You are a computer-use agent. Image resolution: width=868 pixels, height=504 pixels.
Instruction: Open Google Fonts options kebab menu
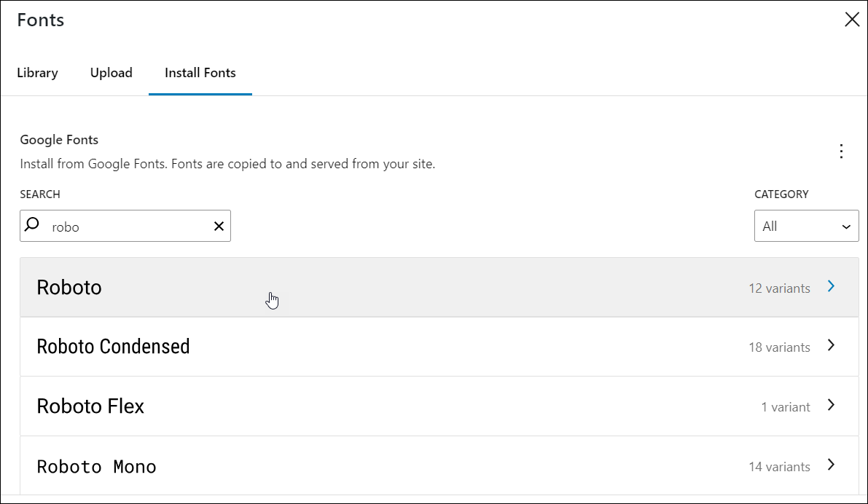(841, 151)
